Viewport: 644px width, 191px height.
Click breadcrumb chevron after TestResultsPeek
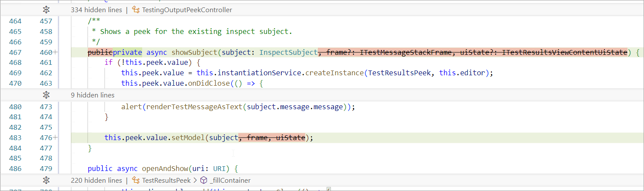195,180
